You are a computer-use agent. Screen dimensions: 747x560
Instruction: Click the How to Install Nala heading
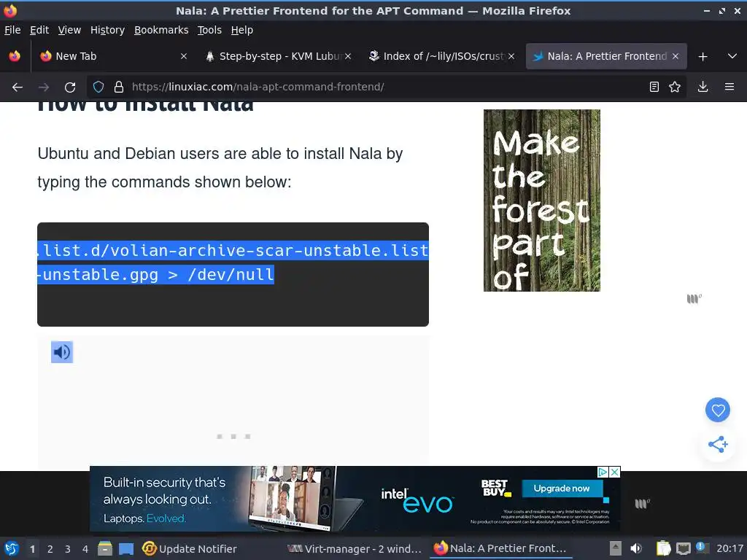(145, 106)
